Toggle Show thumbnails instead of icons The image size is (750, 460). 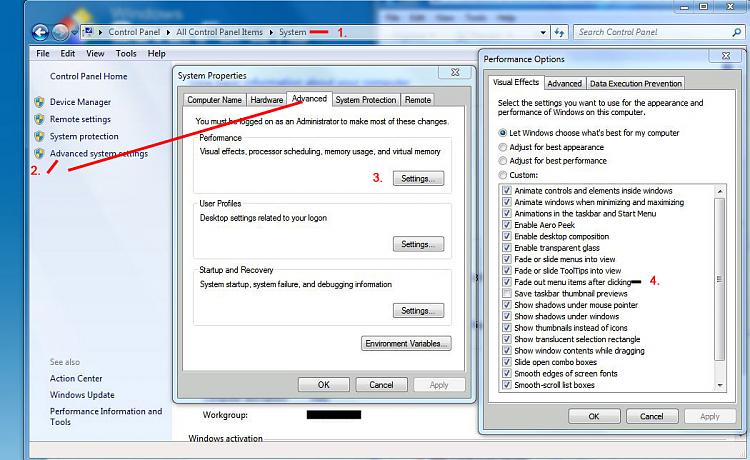click(507, 328)
